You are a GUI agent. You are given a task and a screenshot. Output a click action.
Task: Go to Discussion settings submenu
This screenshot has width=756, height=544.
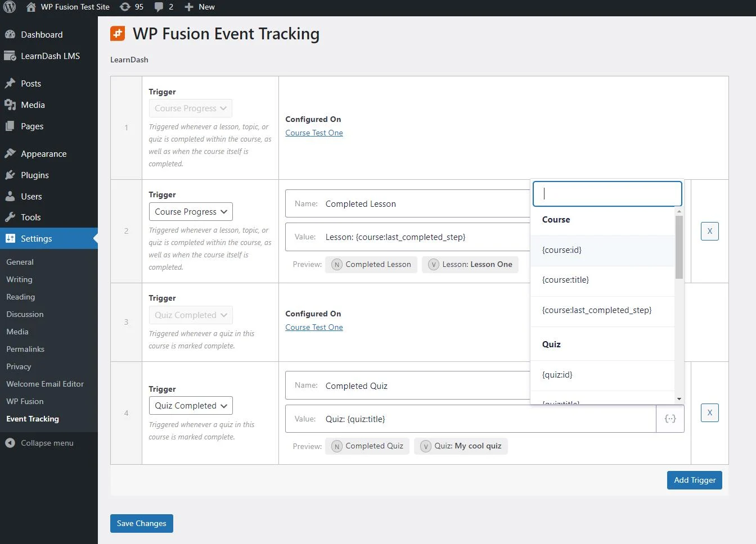[25, 314]
